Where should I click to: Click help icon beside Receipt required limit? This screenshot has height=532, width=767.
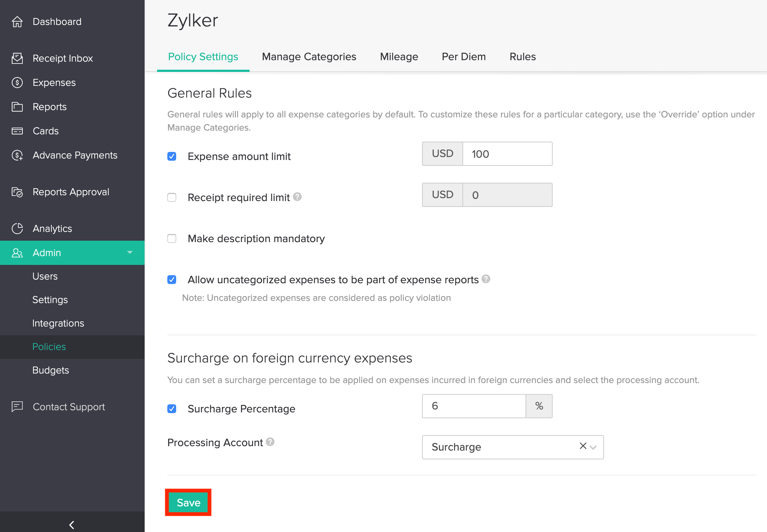coord(297,197)
